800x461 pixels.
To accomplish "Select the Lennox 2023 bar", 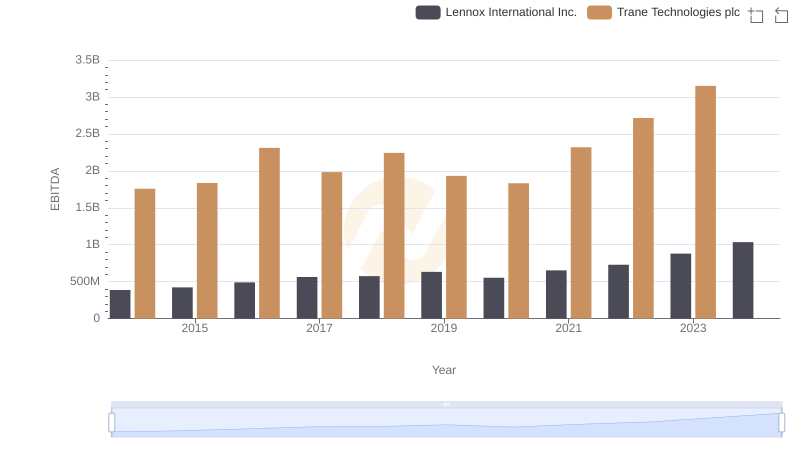I will coord(681,286).
